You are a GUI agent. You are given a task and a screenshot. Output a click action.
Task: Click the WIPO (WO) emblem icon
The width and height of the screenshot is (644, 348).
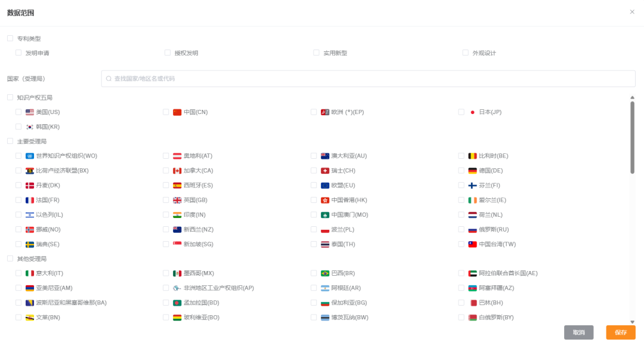30,156
